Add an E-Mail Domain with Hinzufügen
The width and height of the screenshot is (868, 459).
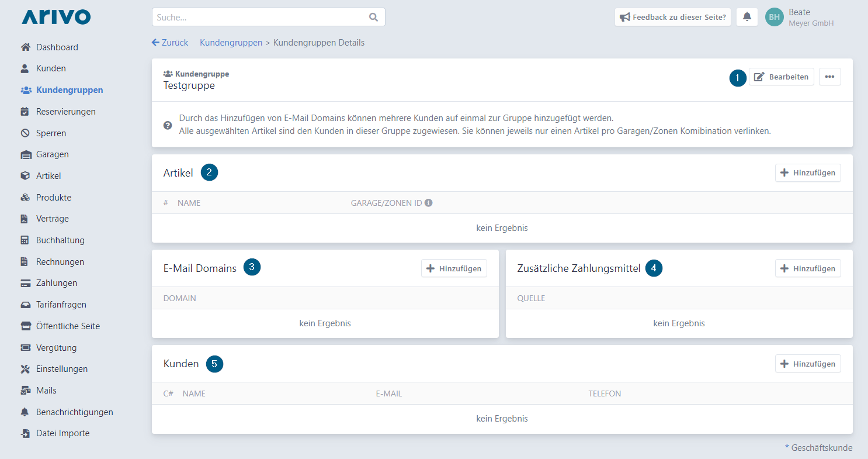(x=454, y=268)
